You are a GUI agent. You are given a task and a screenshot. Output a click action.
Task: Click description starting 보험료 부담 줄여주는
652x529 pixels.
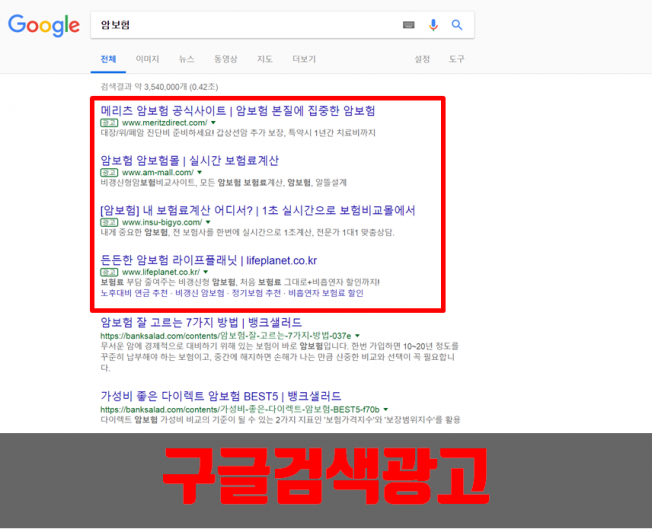pyautogui.click(x=240, y=282)
